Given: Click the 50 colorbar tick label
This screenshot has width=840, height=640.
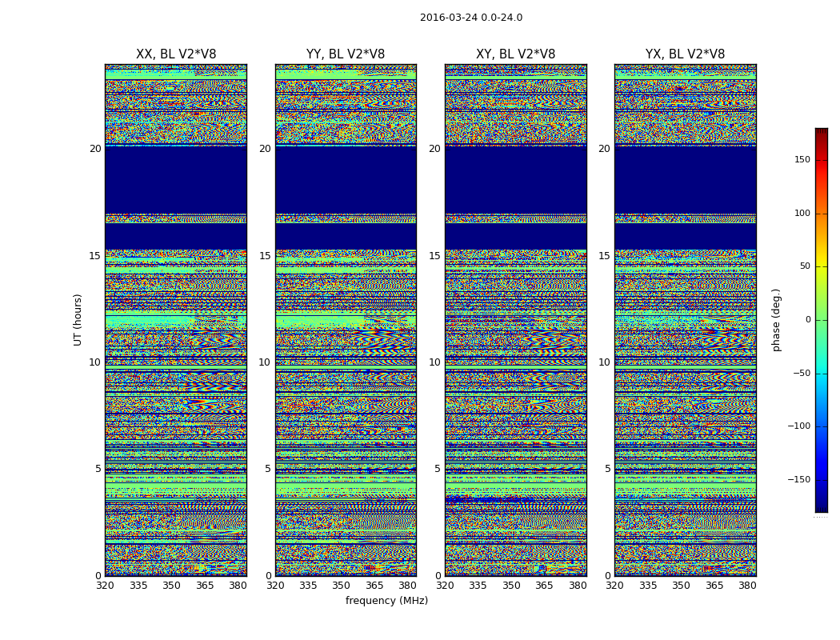Looking at the screenshot, I should pos(805,266).
